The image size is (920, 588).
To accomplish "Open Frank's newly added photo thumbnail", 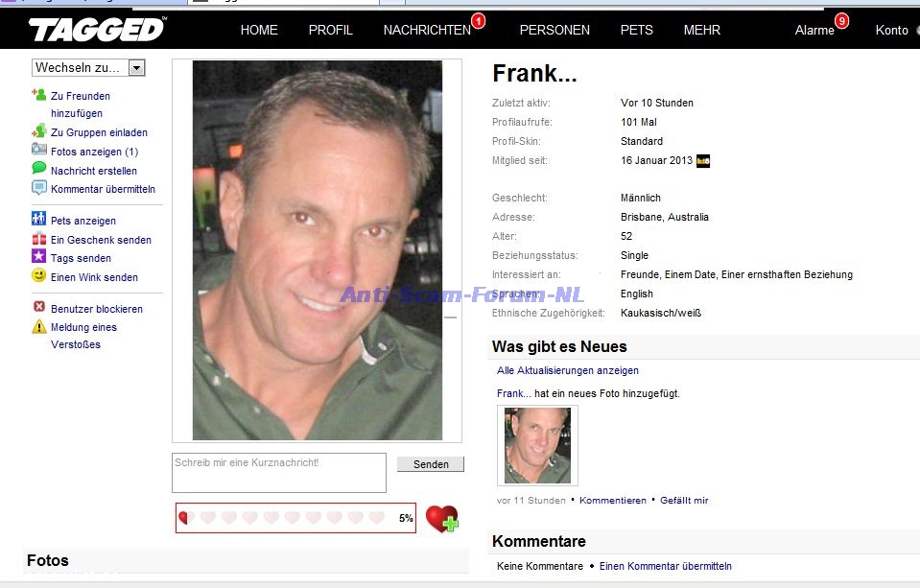I will click(537, 445).
